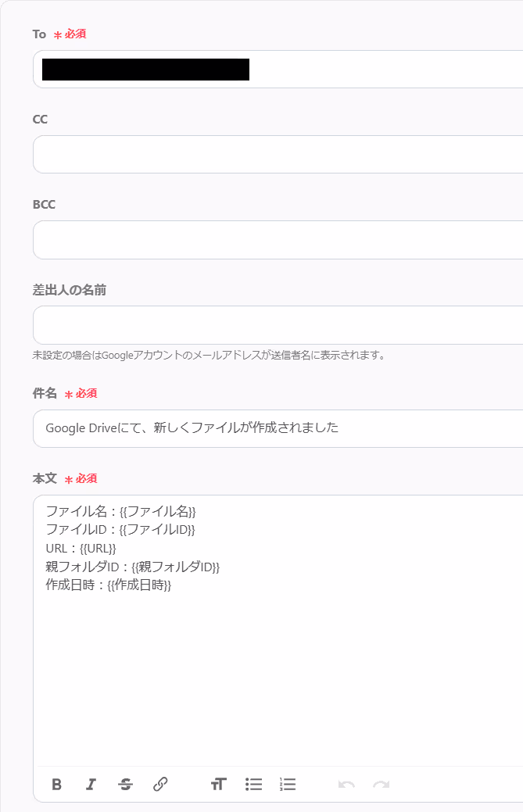
Task: Click the hint text about 未設定の場合
Action: 210,356
